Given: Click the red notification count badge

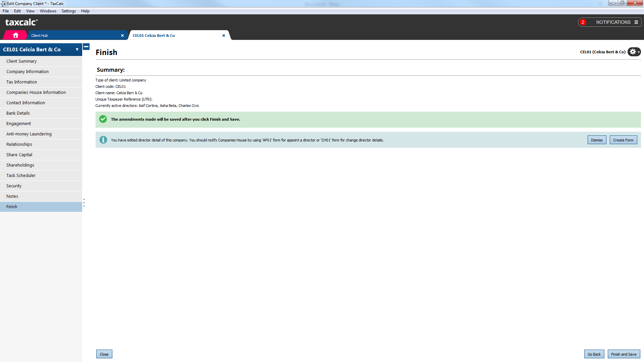Looking at the screenshot, I should [x=583, y=22].
